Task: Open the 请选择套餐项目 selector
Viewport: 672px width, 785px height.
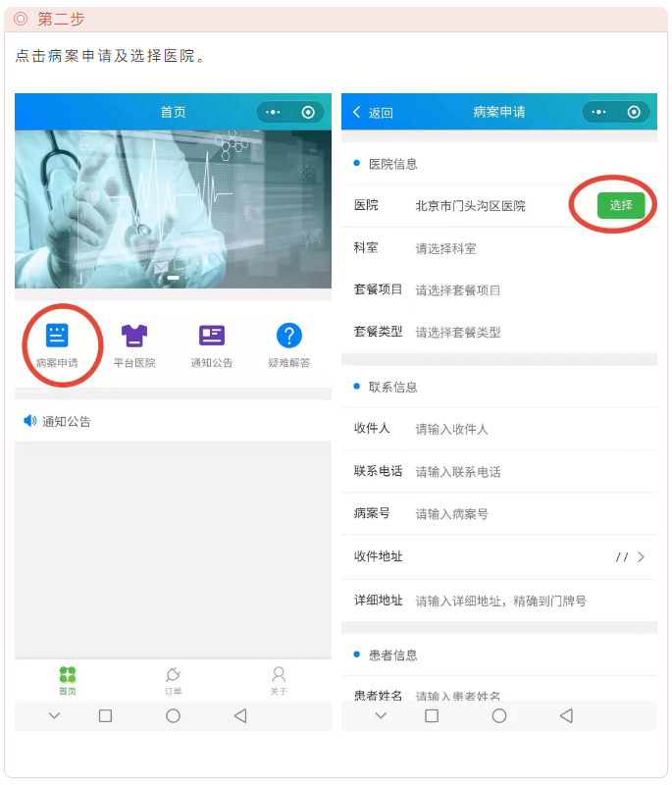Action: click(x=458, y=290)
